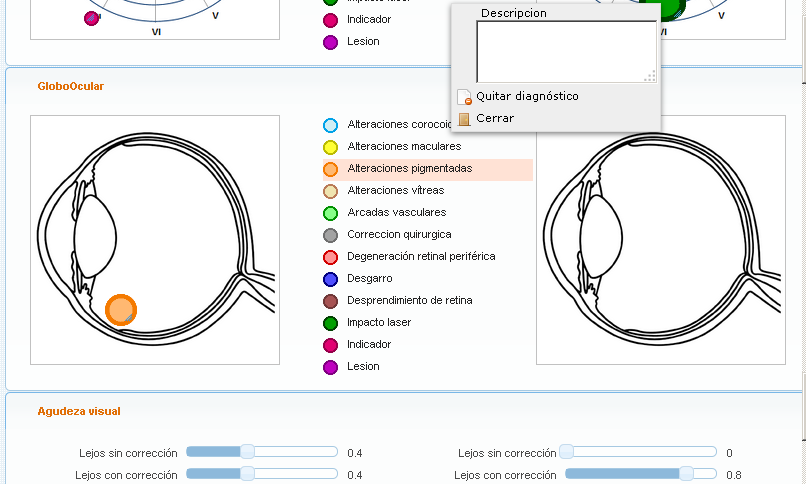Click Cerrar to close the popup
Image resolution: width=806 pixels, height=484 pixels.
(x=494, y=118)
